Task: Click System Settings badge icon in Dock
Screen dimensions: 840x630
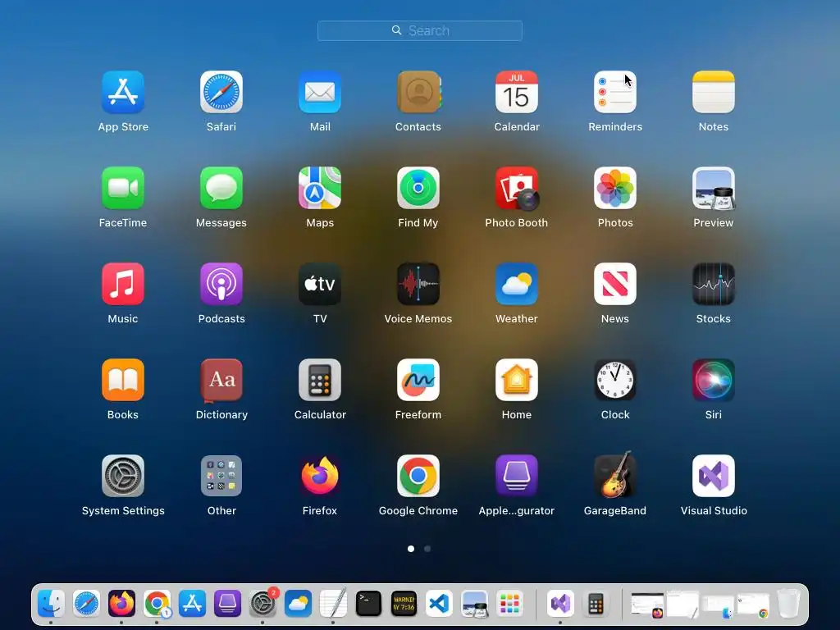Action: pyautogui.click(x=263, y=604)
